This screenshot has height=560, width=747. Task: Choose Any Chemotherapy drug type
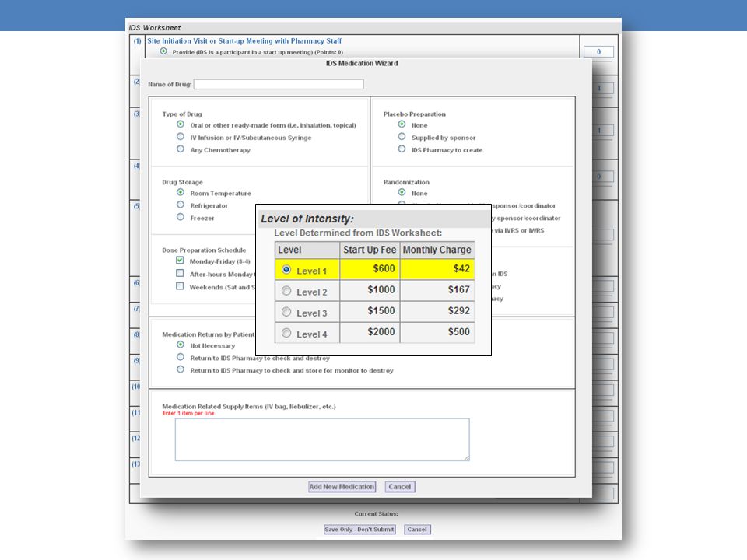point(180,149)
